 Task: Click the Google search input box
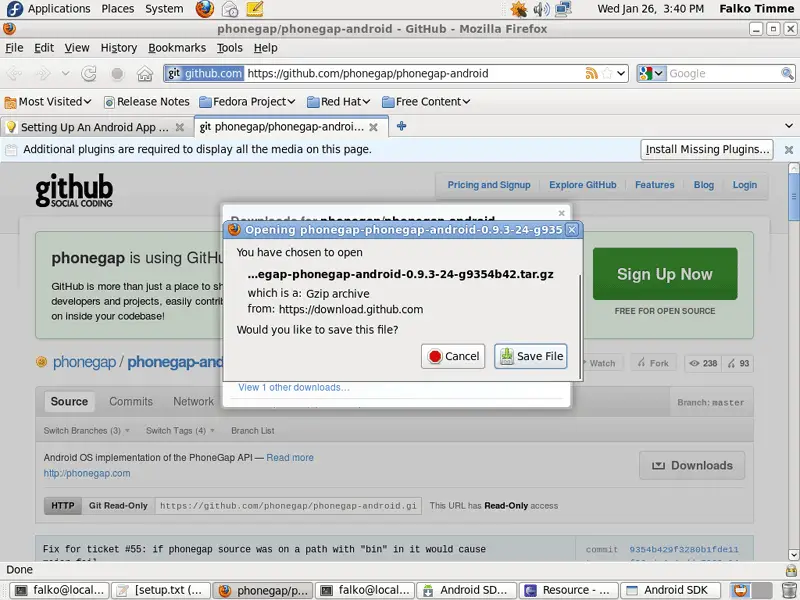pos(723,73)
